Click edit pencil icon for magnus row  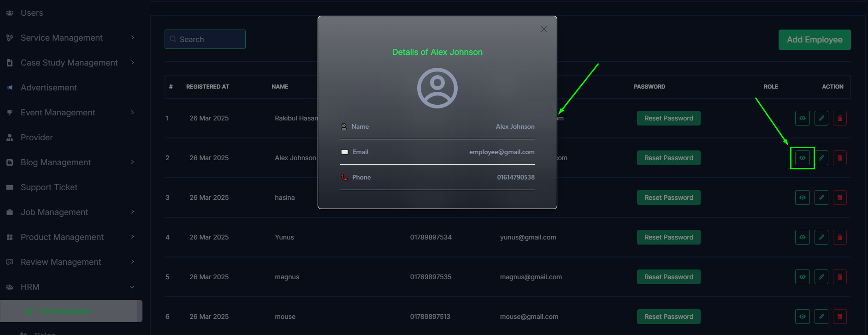[x=821, y=277]
